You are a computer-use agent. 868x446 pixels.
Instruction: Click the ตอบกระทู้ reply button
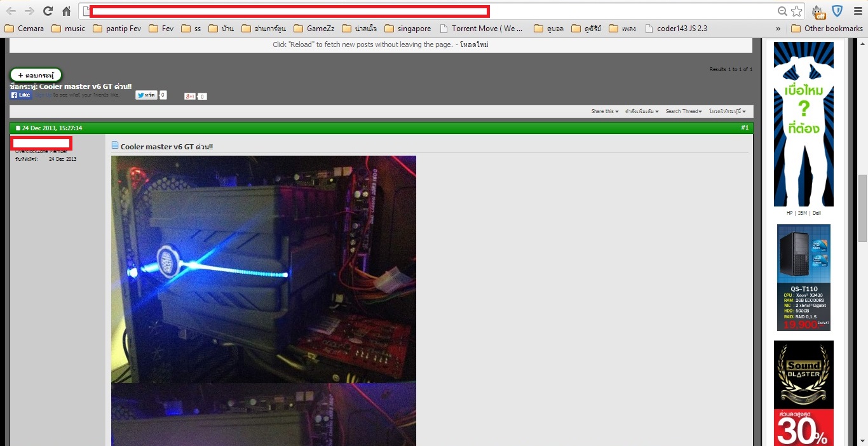click(x=36, y=75)
